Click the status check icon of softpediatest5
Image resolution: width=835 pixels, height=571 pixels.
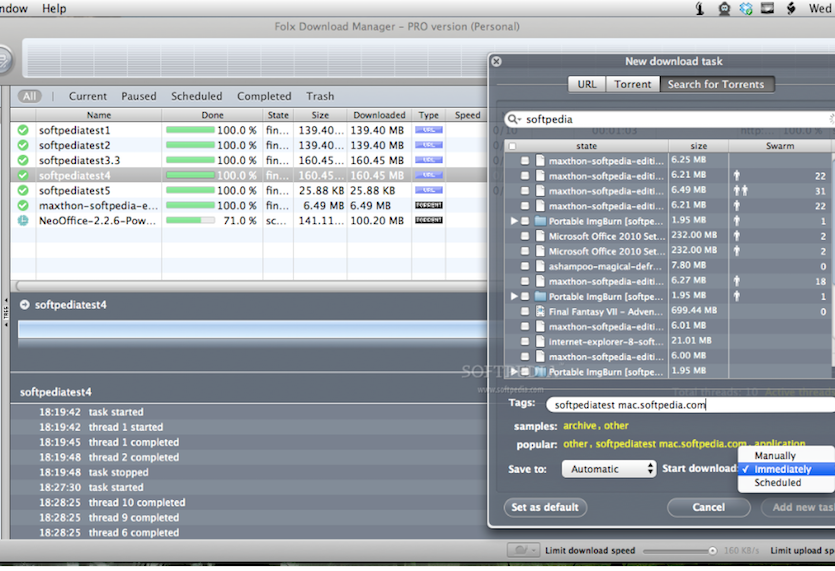(x=23, y=190)
